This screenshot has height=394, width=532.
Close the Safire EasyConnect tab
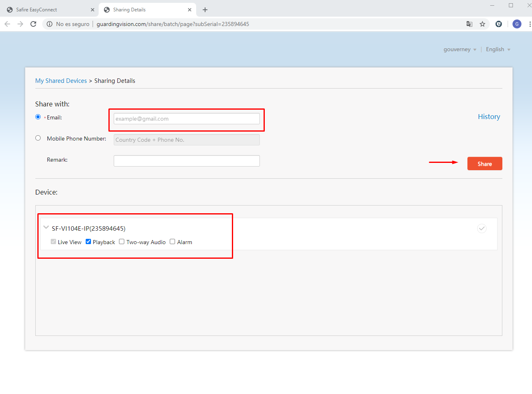[93, 10]
